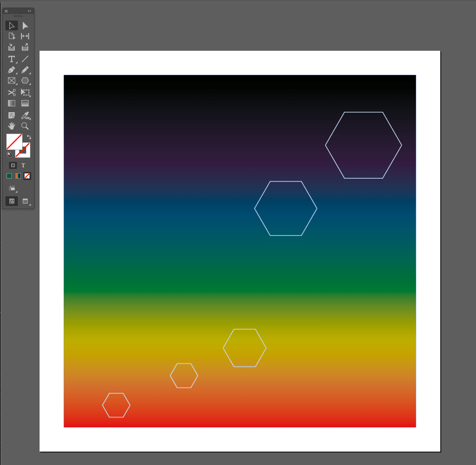This screenshot has height=465, width=476.
Task: Swap fill and stroke colors
Action: (x=29, y=137)
